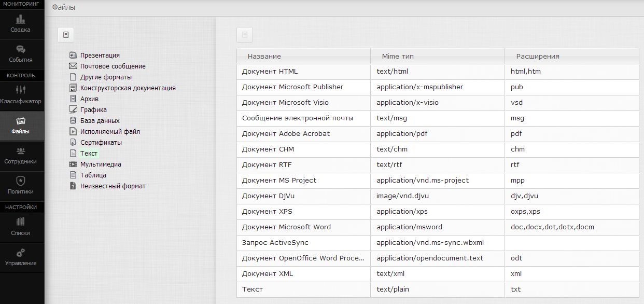Select the Презентация file category
644x304 pixels.
(x=100, y=56)
